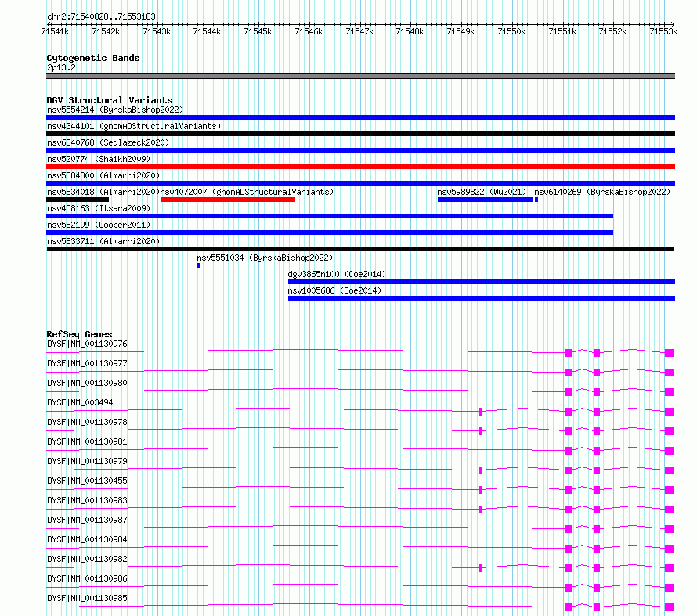
Task: Click the rightmost magenta exon of NM_001130984
Action: point(670,549)
